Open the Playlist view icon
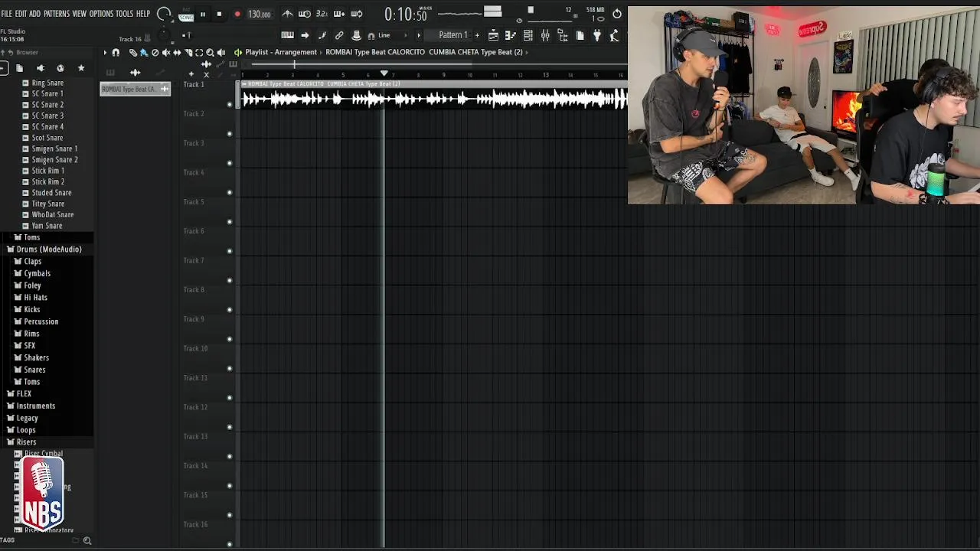 coord(493,35)
